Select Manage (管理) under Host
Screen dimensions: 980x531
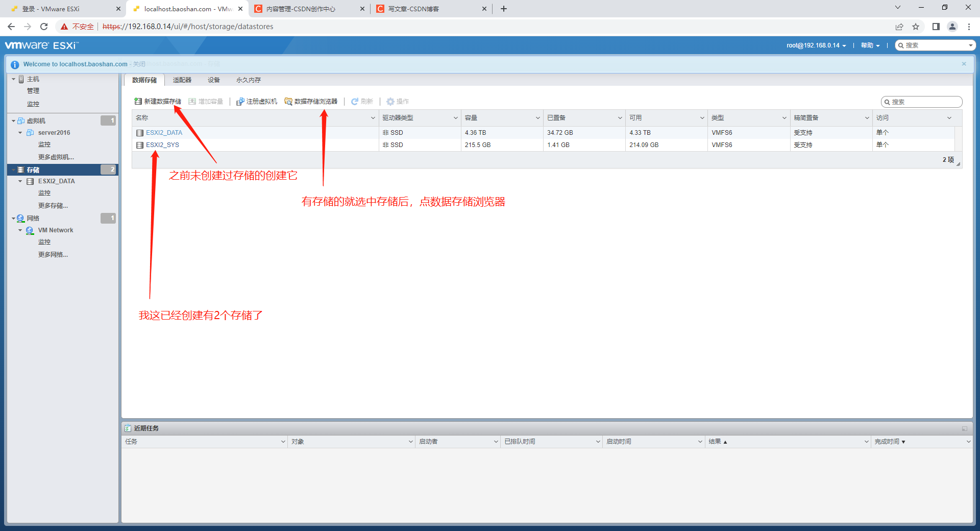point(33,91)
